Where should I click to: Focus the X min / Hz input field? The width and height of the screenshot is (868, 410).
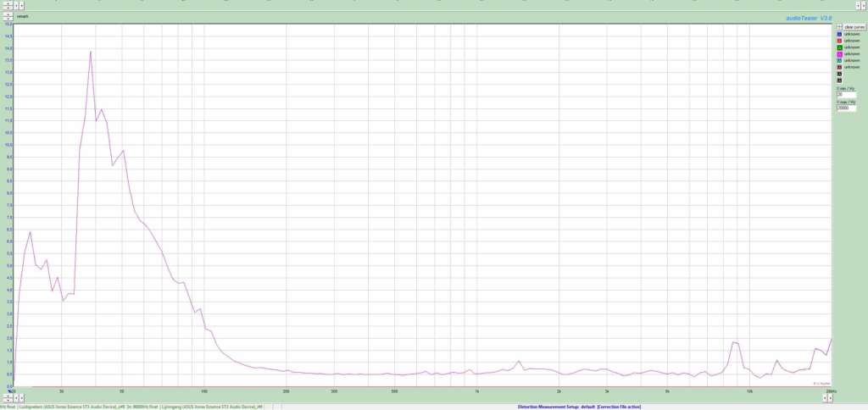(847, 95)
